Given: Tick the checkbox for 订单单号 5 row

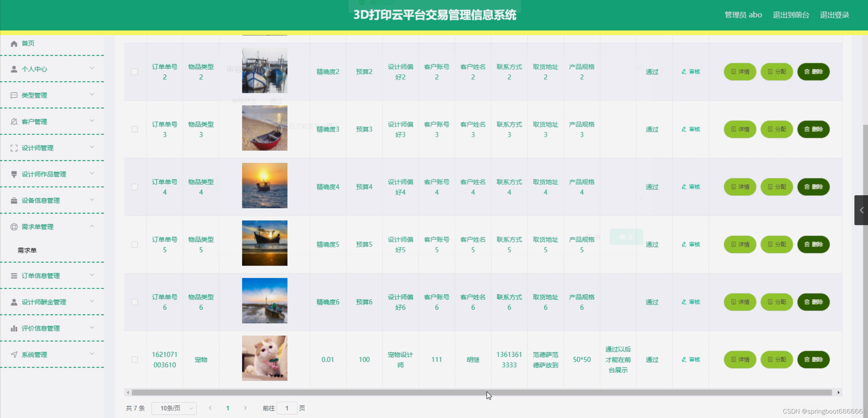Looking at the screenshot, I should click(x=135, y=244).
